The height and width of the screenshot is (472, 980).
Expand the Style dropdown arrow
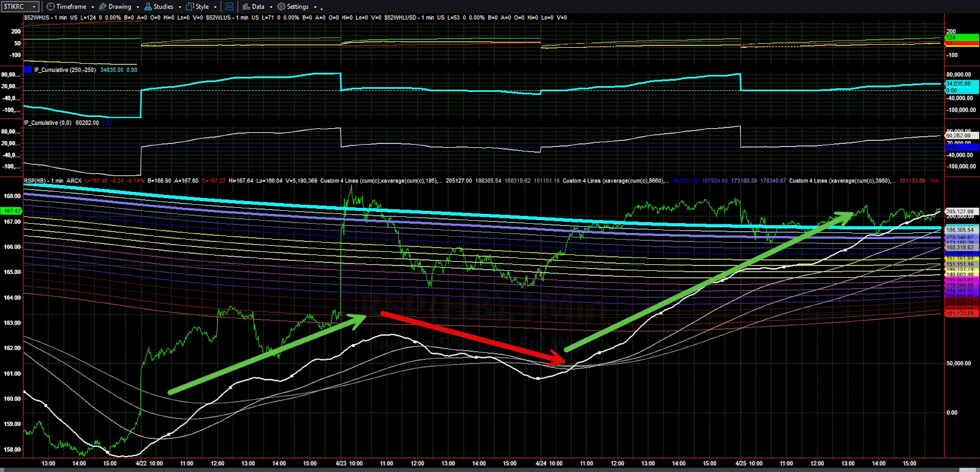(215, 7)
